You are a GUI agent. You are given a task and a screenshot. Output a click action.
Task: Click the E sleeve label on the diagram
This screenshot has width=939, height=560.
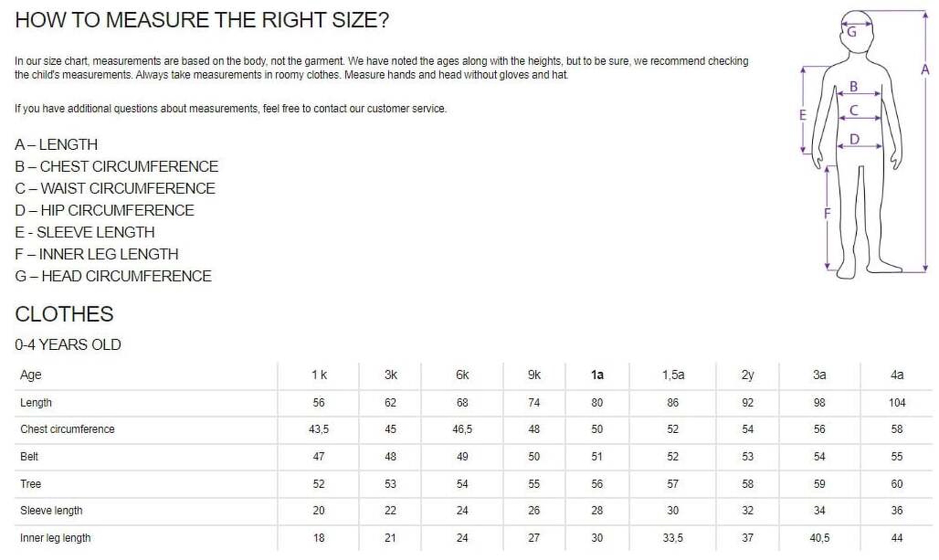pyautogui.click(x=803, y=115)
